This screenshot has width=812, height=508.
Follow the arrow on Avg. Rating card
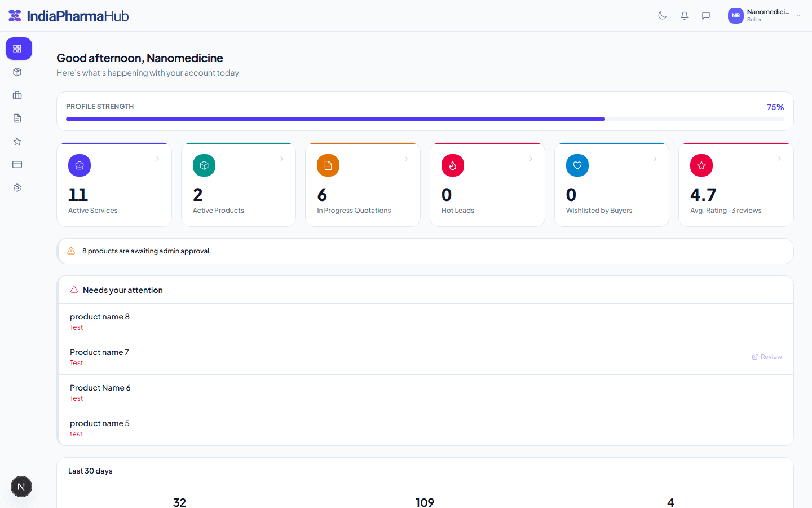point(779,159)
